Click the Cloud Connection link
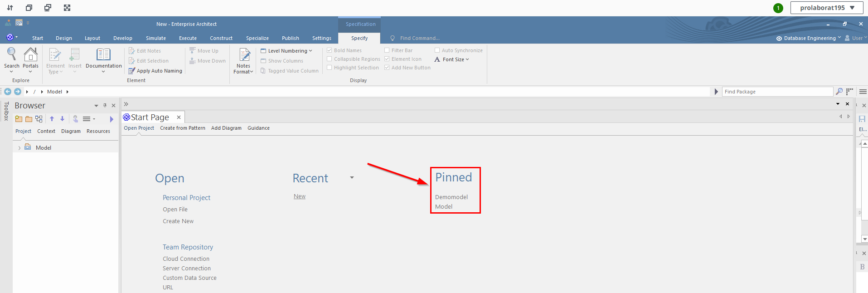868x293 pixels. click(186, 259)
